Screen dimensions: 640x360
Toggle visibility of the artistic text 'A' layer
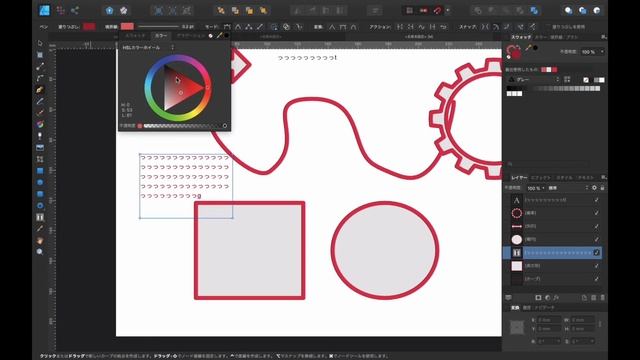[596, 200]
